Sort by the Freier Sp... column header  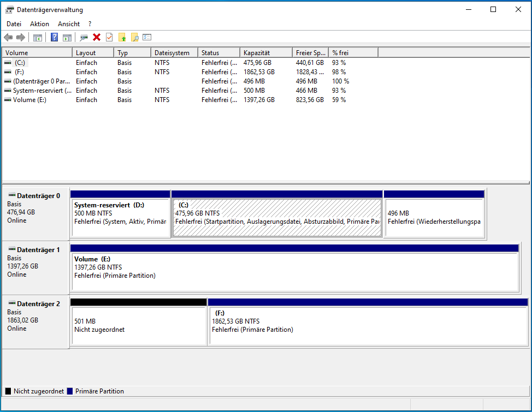pos(310,52)
